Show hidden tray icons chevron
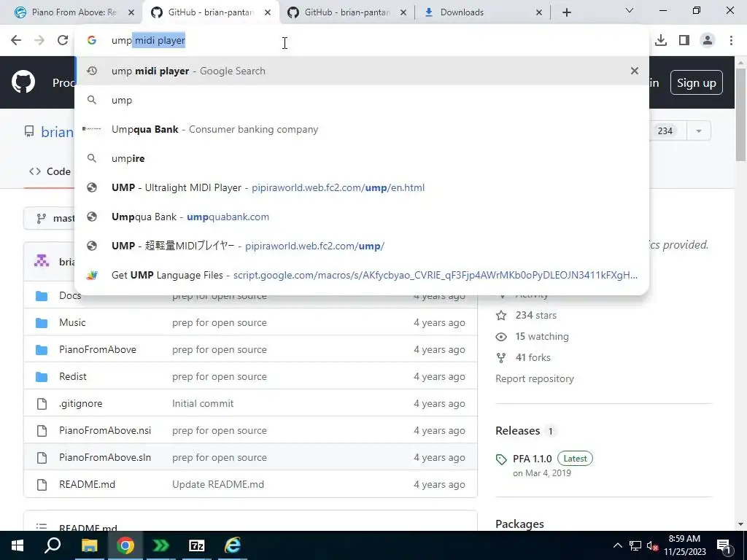This screenshot has height=560, width=747. tap(617, 545)
